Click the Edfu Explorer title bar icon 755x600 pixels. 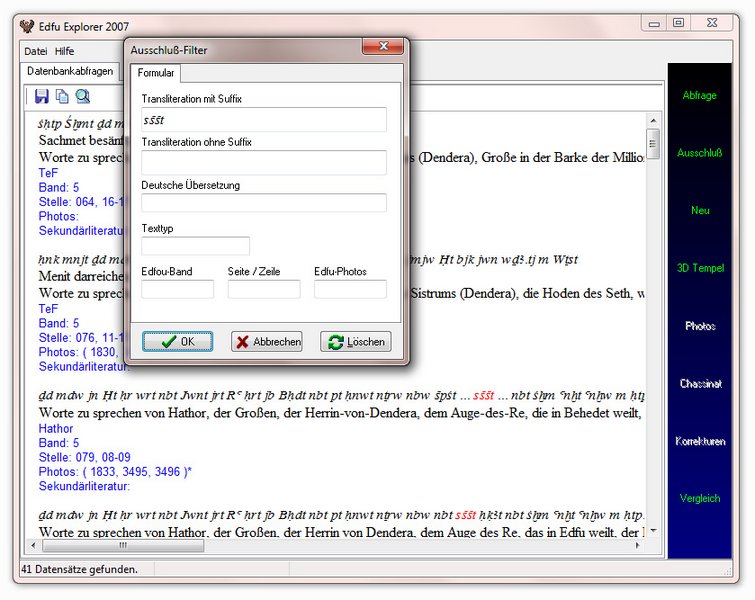pos(27,25)
